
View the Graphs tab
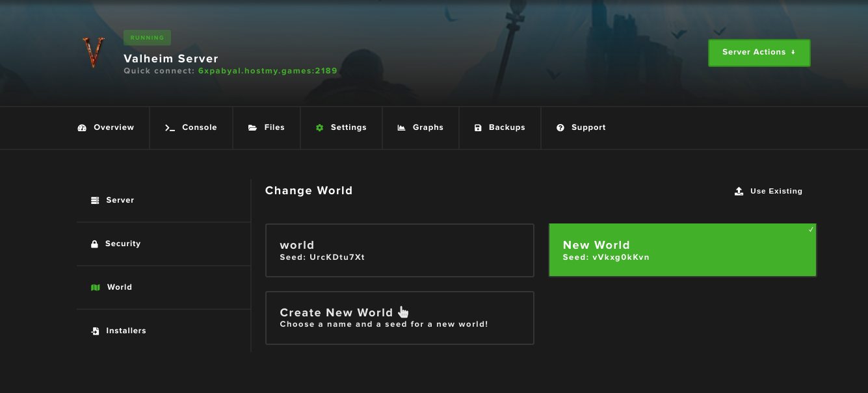coord(421,128)
